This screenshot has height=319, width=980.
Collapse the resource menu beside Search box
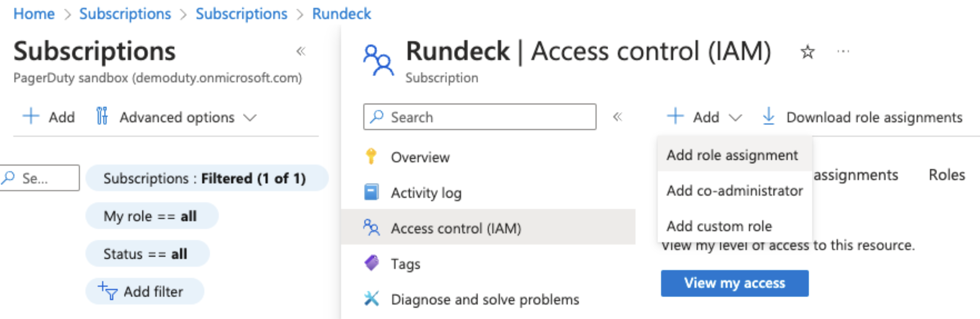tap(617, 117)
